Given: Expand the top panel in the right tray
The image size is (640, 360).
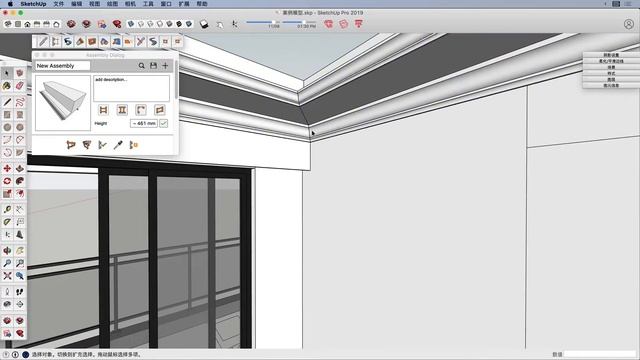Looking at the screenshot, I should pyautogui.click(x=611, y=55).
